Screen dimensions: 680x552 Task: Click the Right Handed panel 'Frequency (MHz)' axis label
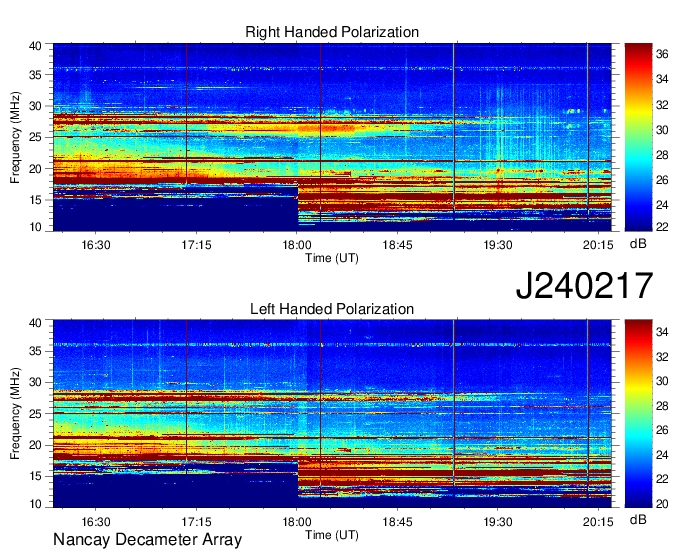pos(15,137)
